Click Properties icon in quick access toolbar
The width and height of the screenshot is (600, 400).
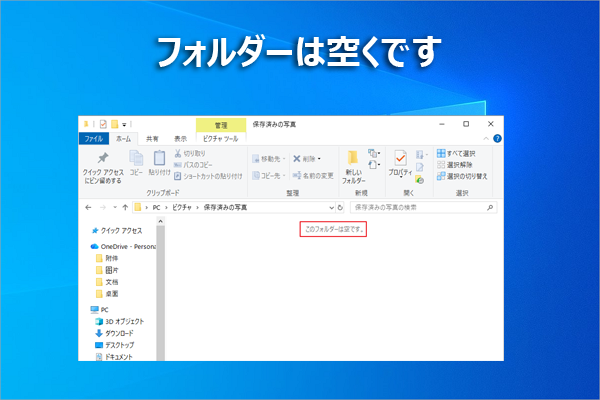pyautogui.click(x=103, y=124)
